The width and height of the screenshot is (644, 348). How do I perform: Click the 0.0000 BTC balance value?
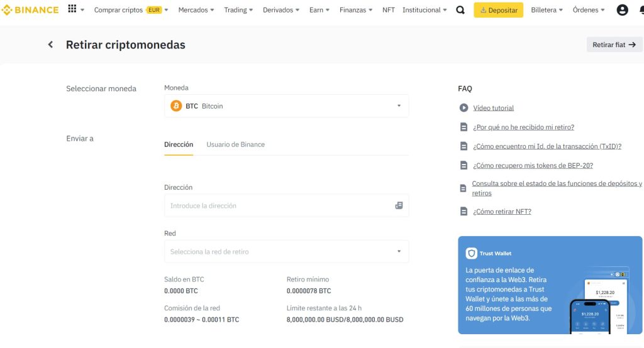[x=180, y=291]
